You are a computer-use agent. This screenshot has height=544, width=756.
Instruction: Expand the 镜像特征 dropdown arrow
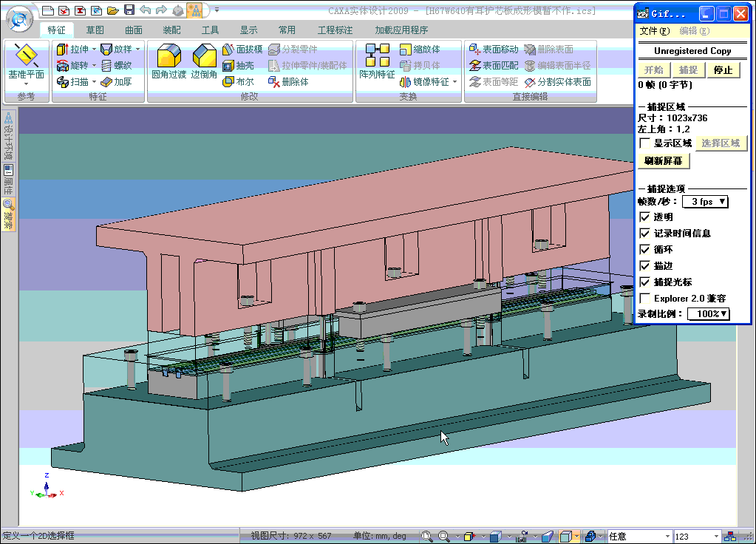click(x=454, y=81)
